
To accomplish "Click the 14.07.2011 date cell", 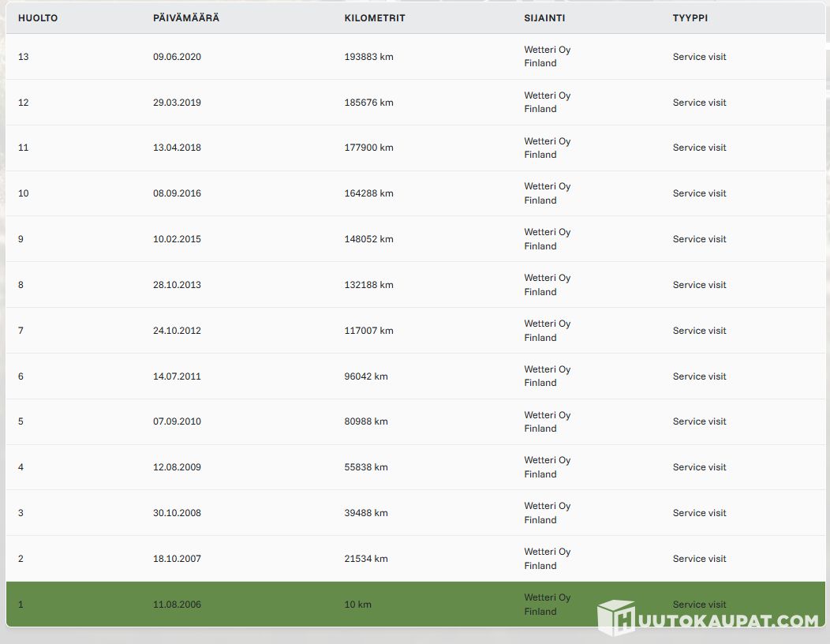I will 177,376.
